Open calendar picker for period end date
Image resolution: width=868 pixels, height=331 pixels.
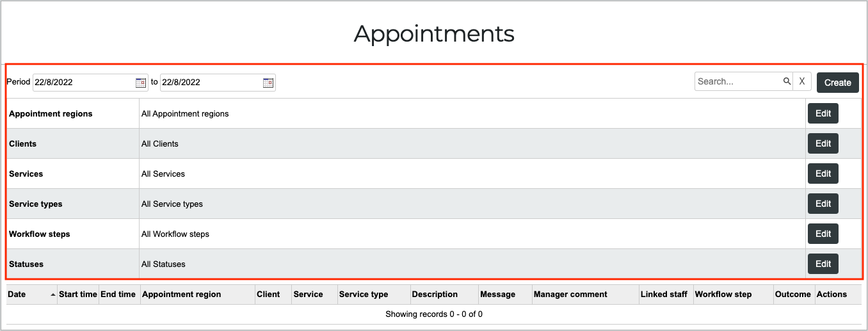pos(268,83)
